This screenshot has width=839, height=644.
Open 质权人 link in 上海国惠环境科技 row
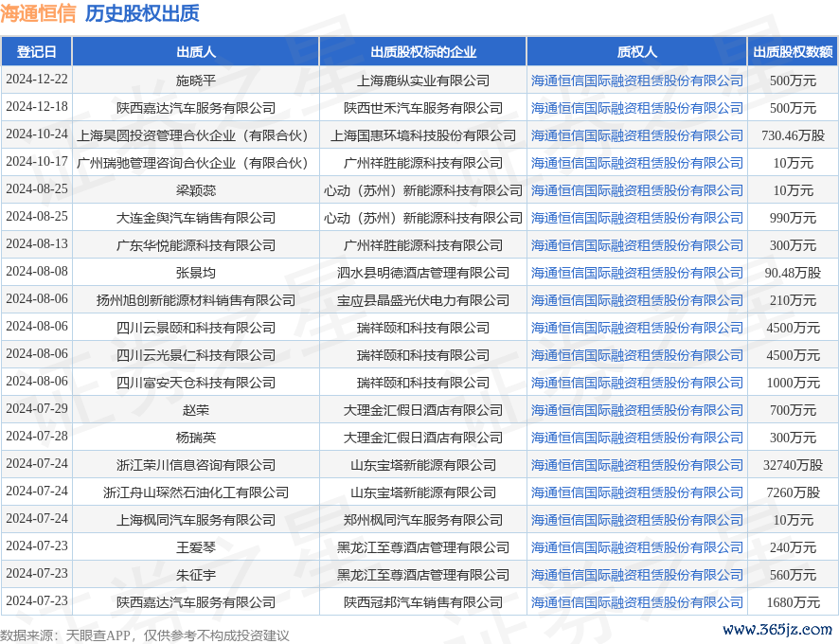(x=636, y=135)
